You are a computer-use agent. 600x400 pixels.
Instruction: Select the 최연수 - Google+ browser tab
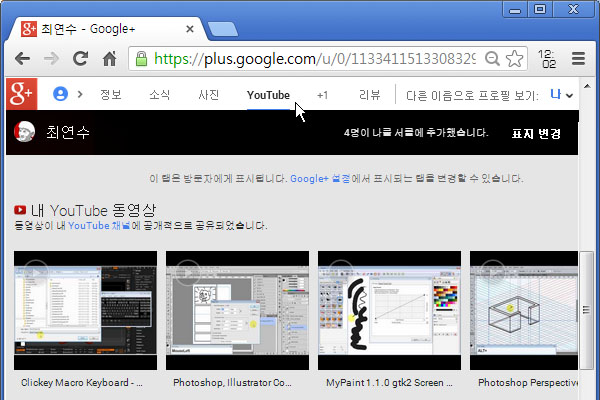point(106,29)
